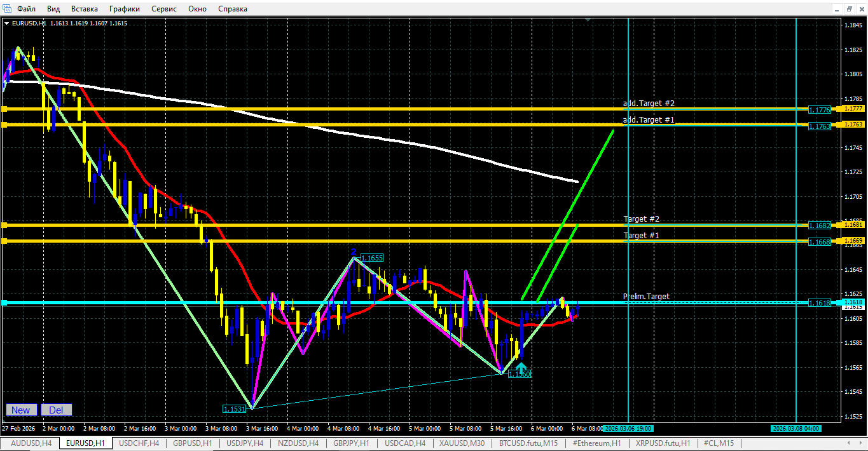
Task: Open the GBPUSD,H1 chart tab
Action: coord(193,443)
